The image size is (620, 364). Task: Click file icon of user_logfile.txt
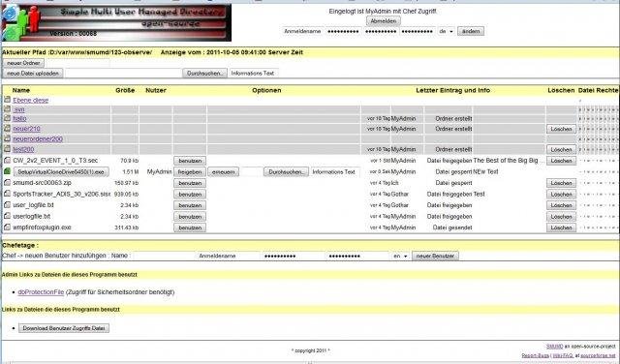pyautogui.click(x=7, y=205)
